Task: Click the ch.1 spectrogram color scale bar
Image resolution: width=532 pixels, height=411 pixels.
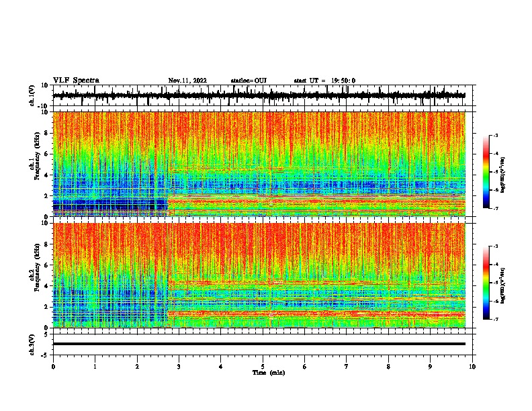Action: click(x=486, y=172)
